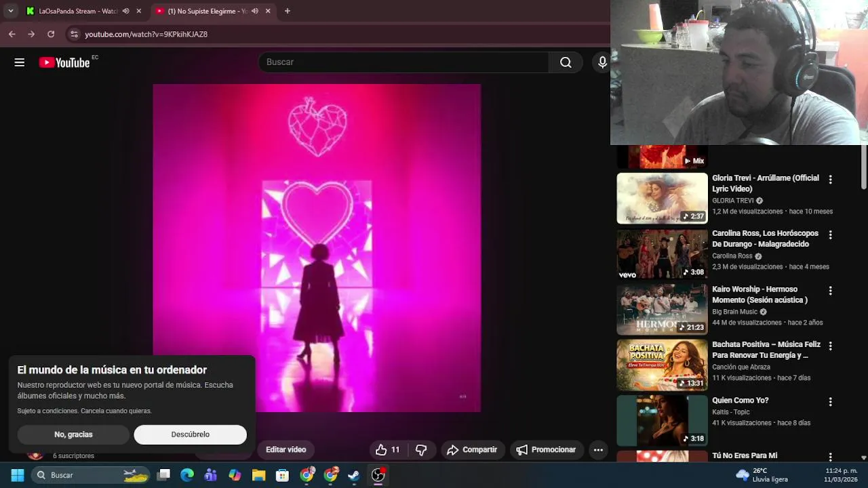
Task: Open Copilot from taskbar
Action: (235, 475)
